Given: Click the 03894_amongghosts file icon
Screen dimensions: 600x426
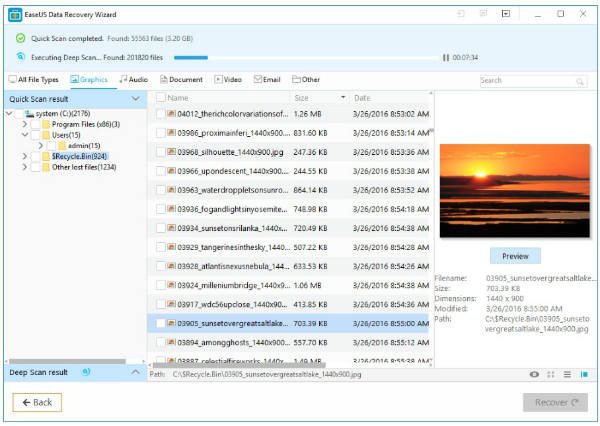Looking at the screenshot, I should (x=171, y=342).
